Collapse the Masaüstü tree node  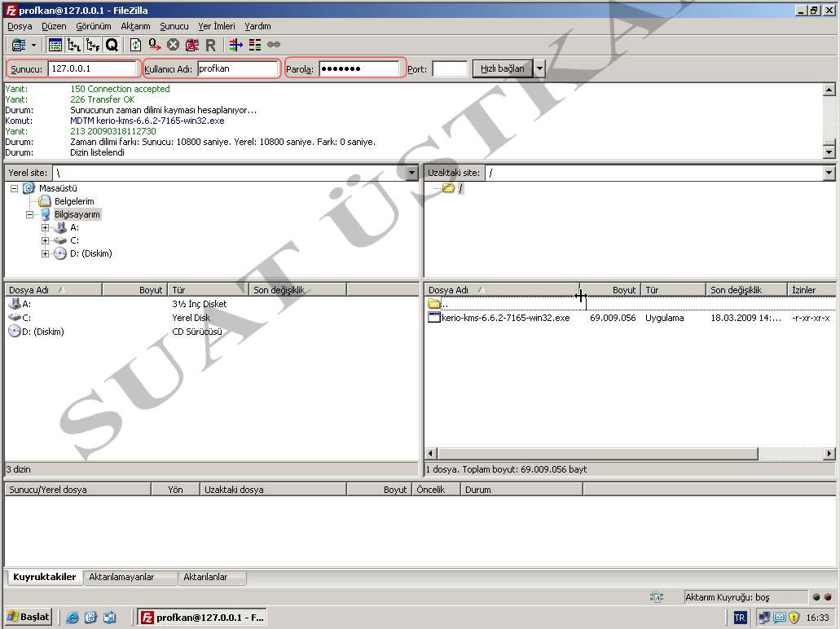(x=15, y=188)
